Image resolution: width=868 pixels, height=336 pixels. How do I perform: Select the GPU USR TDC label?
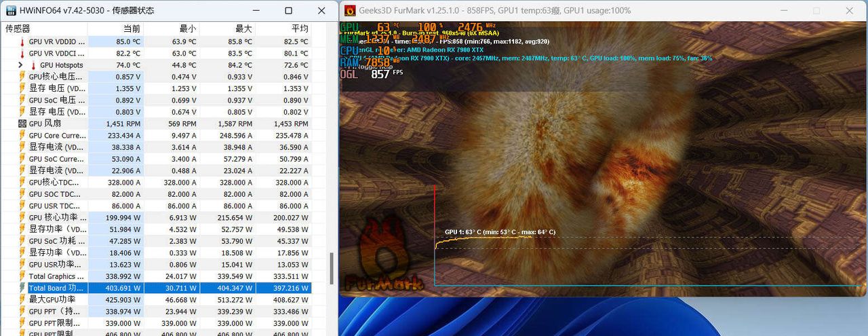coord(55,205)
